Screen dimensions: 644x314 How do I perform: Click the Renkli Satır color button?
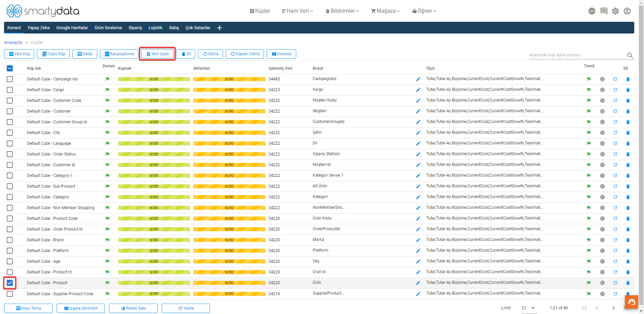[133, 308]
